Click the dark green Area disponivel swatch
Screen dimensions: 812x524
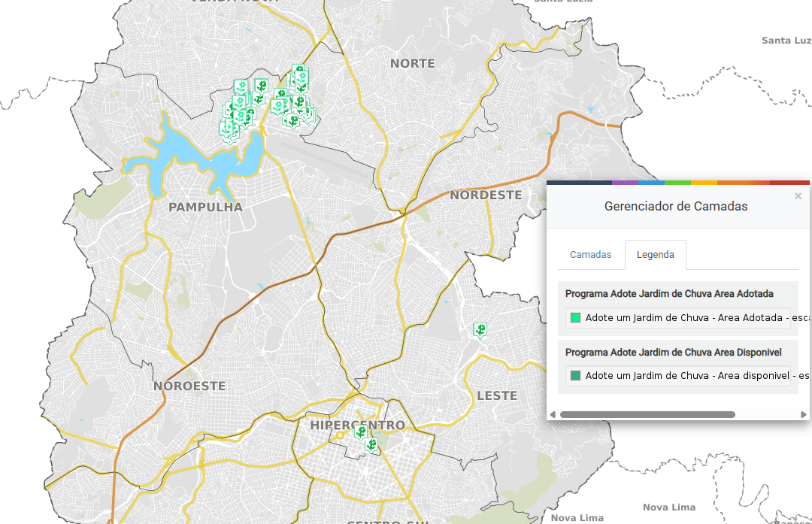point(575,375)
